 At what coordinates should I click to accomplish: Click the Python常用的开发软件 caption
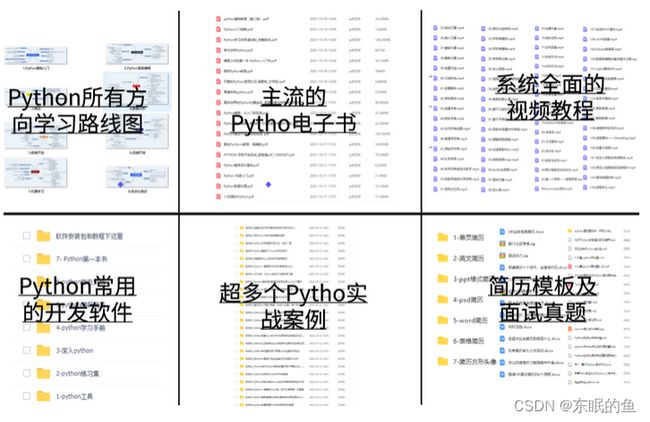coord(78,299)
